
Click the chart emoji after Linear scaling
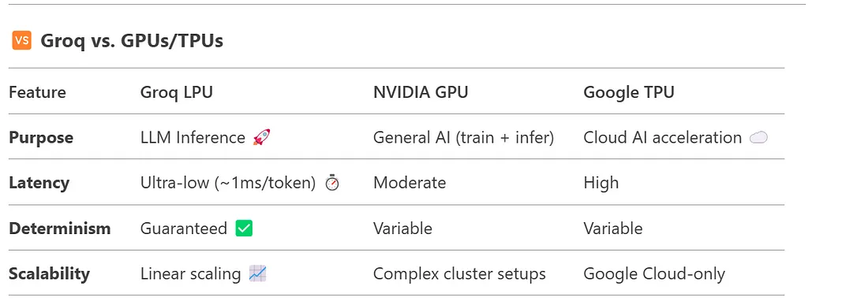[x=257, y=273]
